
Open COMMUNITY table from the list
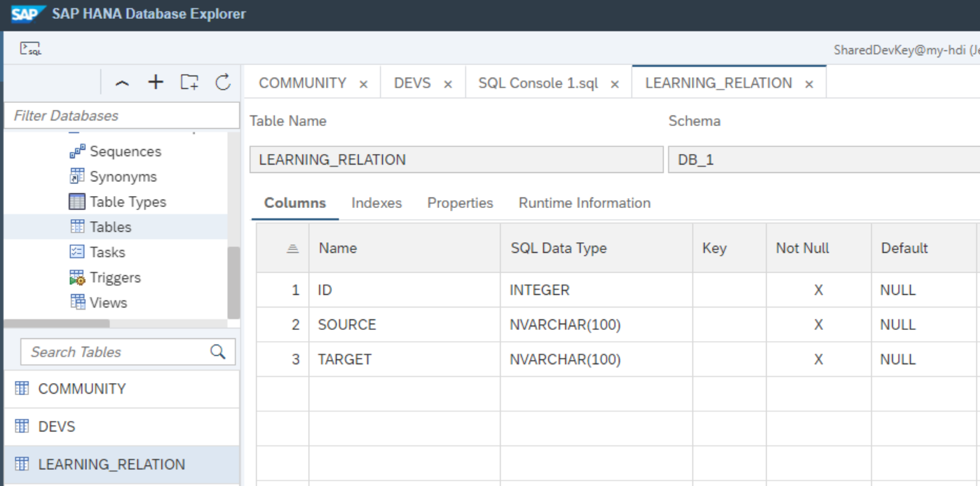point(122,389)
